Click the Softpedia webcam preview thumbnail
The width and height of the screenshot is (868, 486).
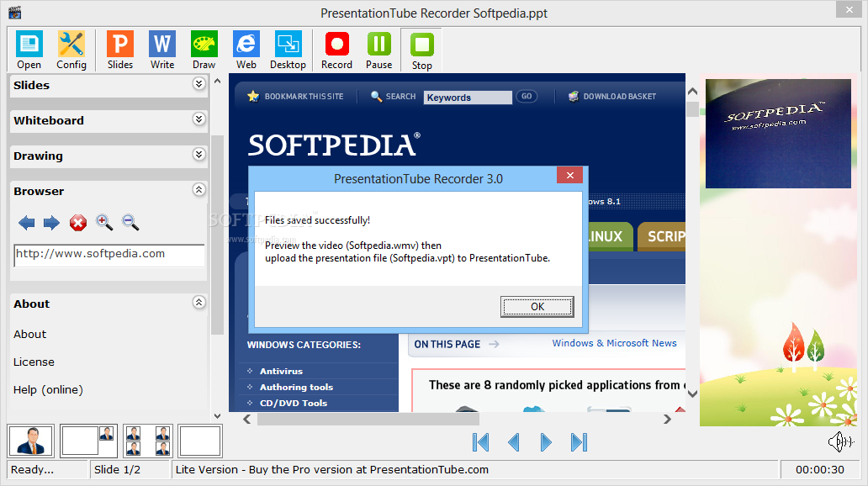(x=778, y=134)
